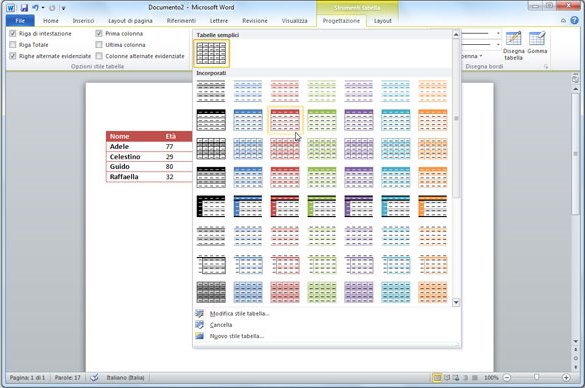585x388 pixels.
Task: Switch to print layout view icon
Action: pyautogui.click(x=437, y=378)
